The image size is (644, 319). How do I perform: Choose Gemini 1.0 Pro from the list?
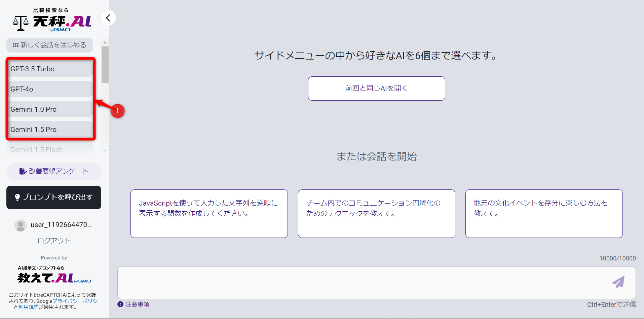tap(49, 109)
